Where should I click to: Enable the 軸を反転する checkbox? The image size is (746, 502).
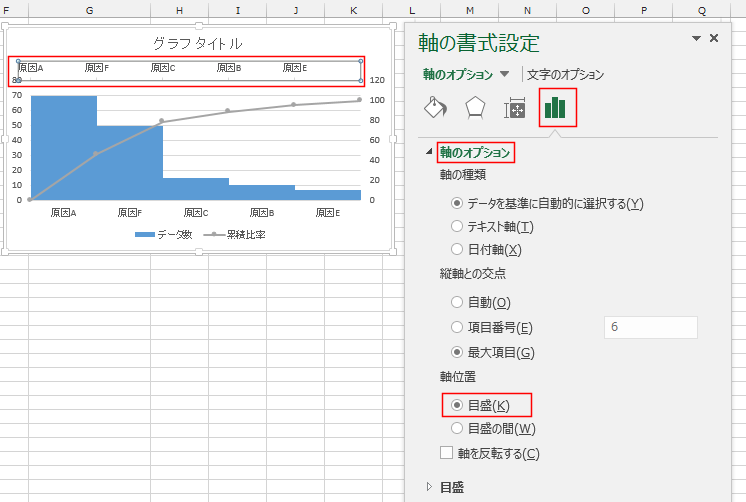click(446, 453)
